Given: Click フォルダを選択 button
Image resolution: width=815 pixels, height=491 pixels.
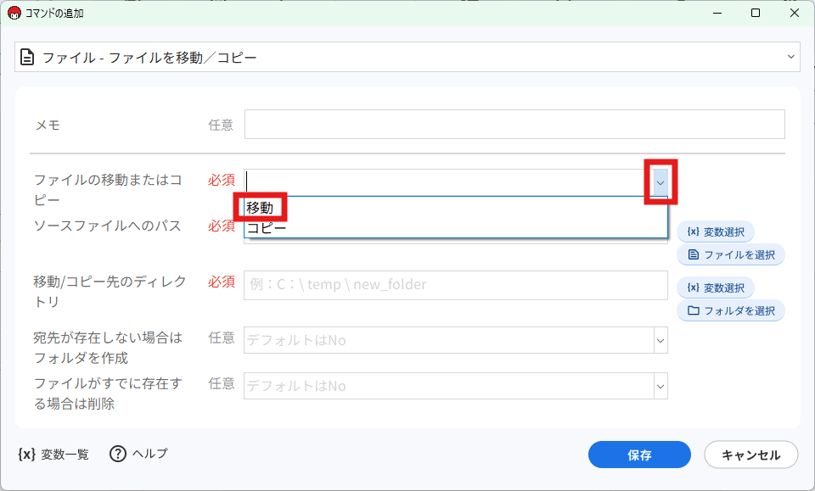Looking at the screenshot, I should [731, 311].
